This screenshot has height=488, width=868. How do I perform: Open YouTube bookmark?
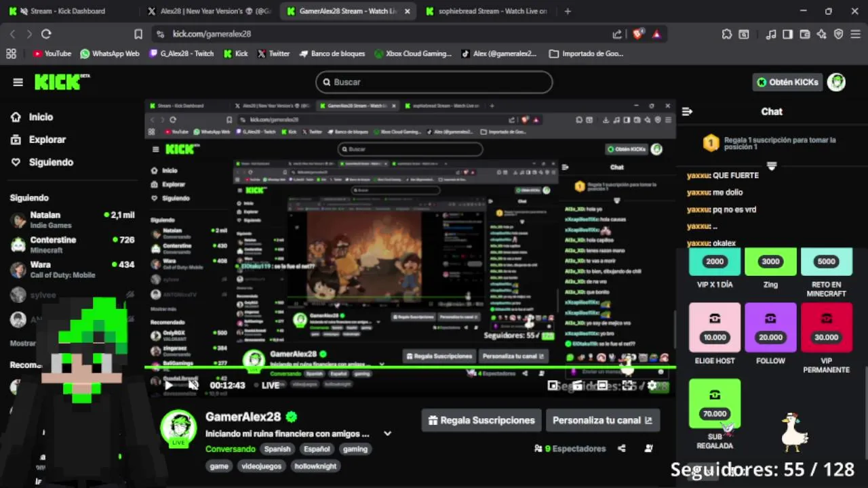tap(52, 54)
